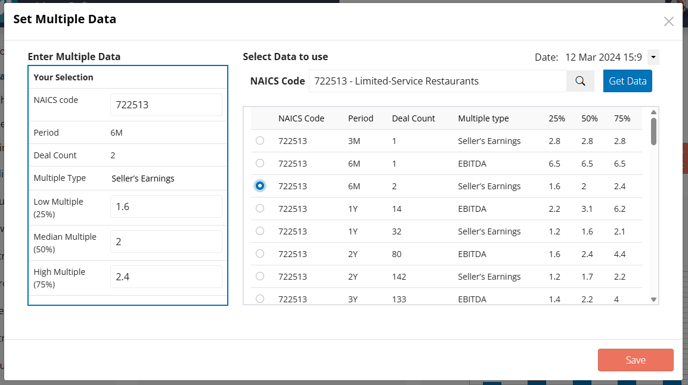
Task: Focus the NAICS code input in Your Selection
Action: pos(166,104)
